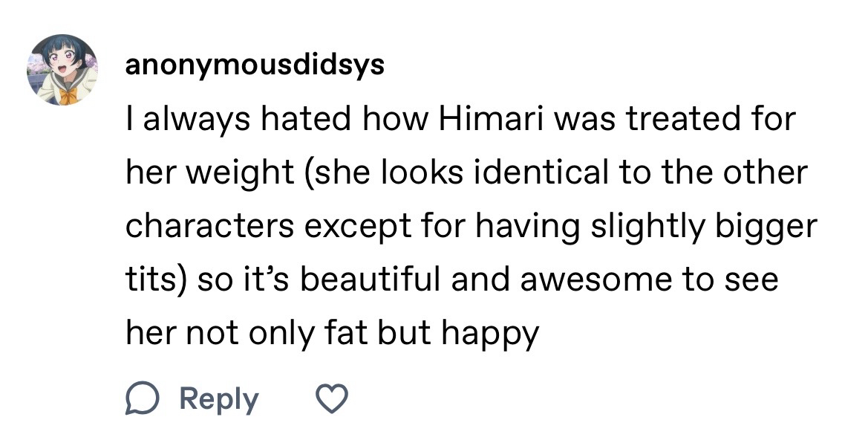Screen dimensions: 868x446
Task: Open the anonymousdidsys username link
Action: click(x=255, y=65)
